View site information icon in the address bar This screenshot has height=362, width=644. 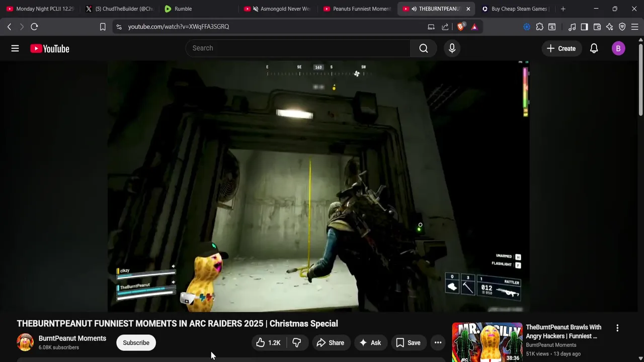point(119,27)
